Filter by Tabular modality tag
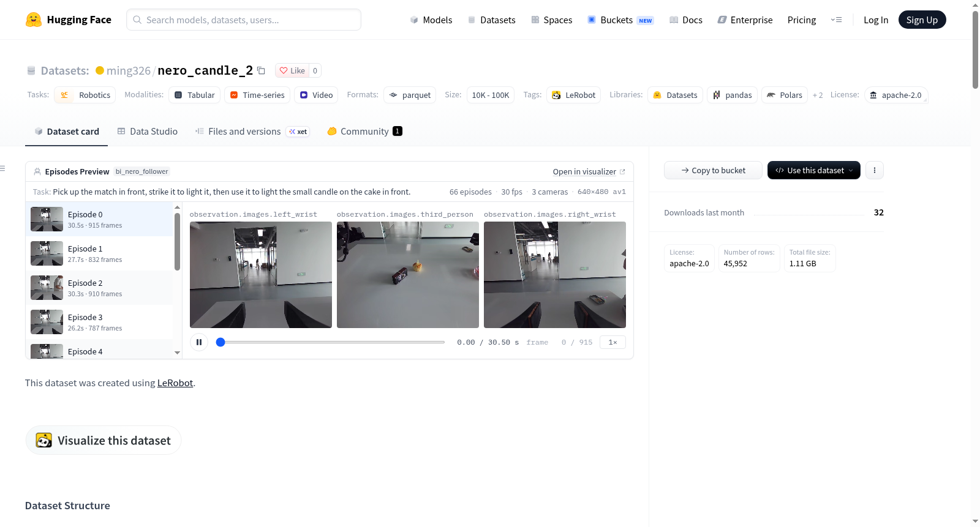Viewport: 980px width, 527px height. pos(195,95)
